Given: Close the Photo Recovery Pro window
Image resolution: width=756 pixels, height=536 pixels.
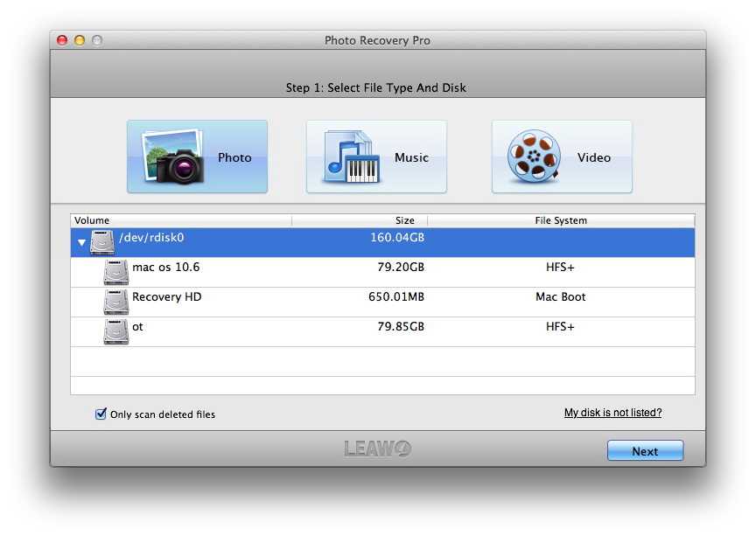Looking at the screenshot, I should 62,40.
